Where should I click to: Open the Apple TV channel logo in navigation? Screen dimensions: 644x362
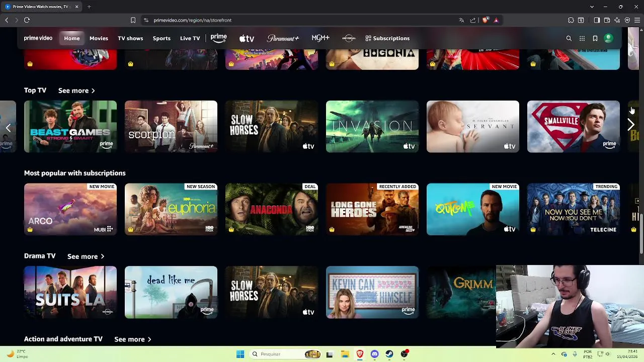[247, 38]
